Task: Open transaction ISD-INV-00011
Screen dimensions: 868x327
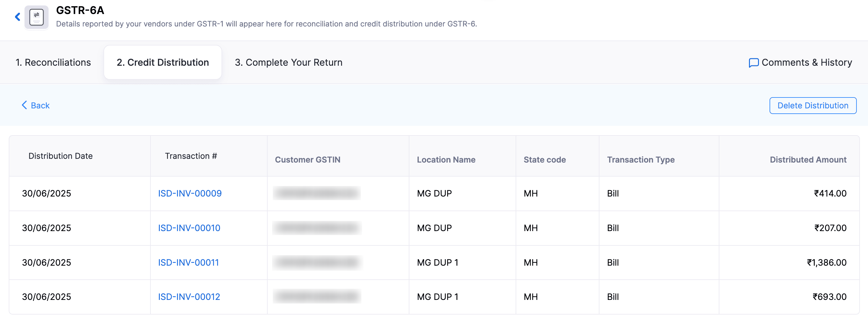Action: [188, 263]
